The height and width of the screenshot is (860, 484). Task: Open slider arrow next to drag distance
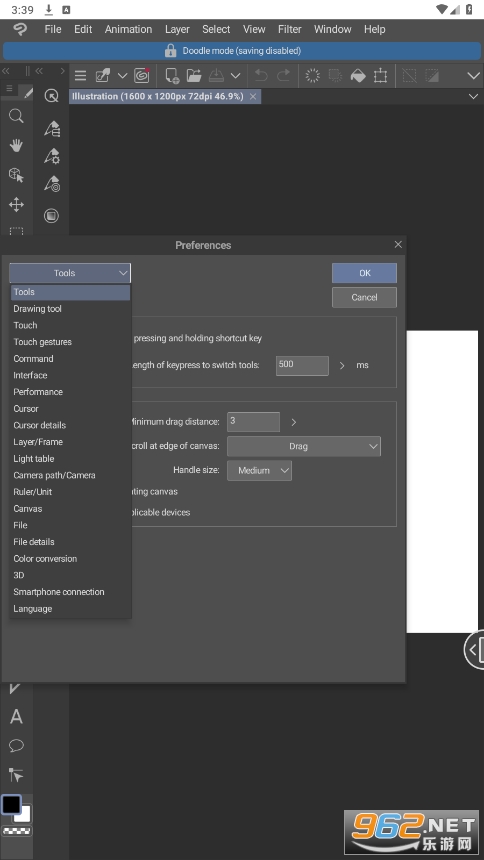(x=294, y=422)
